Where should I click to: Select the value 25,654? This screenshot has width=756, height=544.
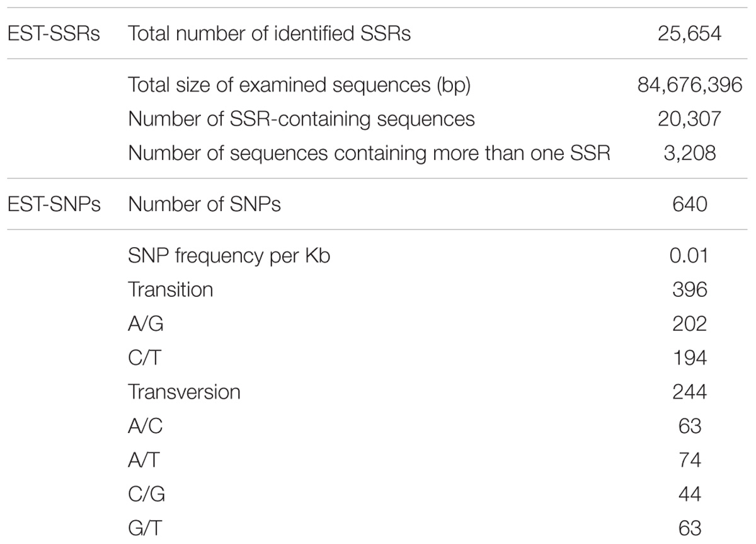[x=690, y=33]
